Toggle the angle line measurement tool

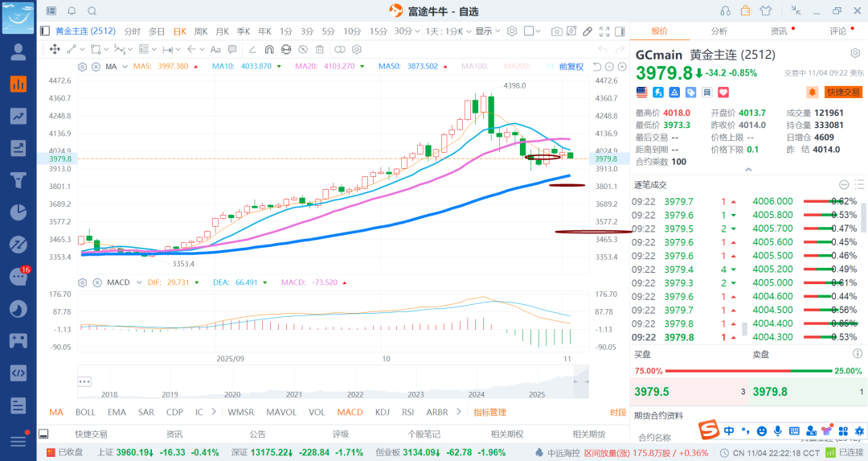pyautogui.click(x=252, y=49)
